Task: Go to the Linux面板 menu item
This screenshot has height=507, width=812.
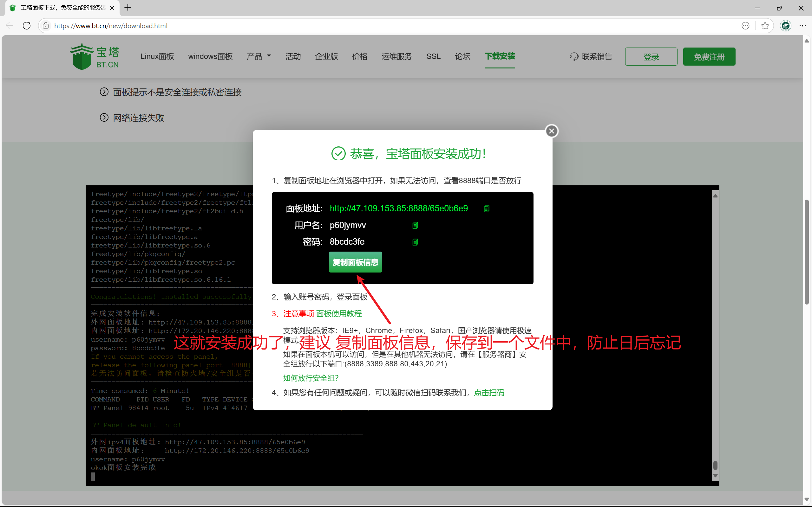Action: click(x=157, y=56)
